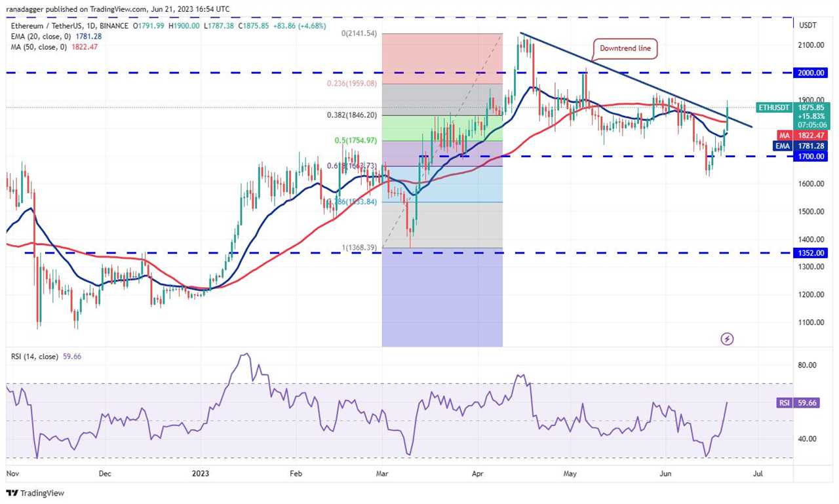Image resolution: width=839 pixels, height=504 pixels.
Task: Click the 1100.00 price axis value
Action: 811,322
